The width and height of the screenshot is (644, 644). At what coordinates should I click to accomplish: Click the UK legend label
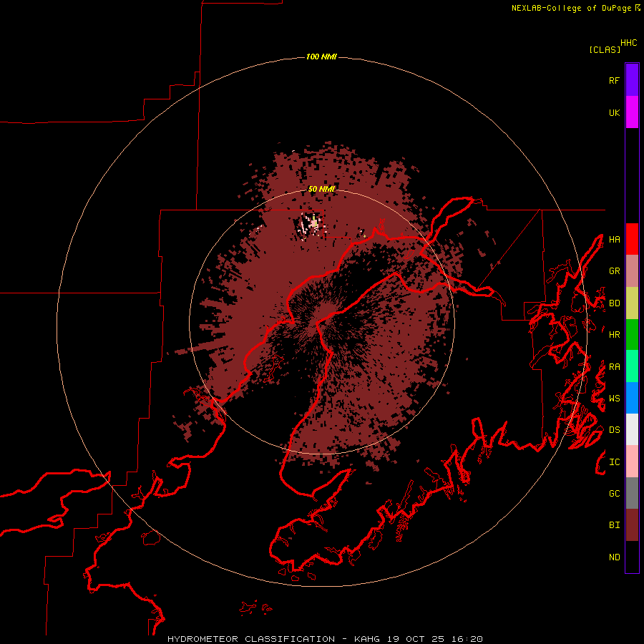click(614, 112)
